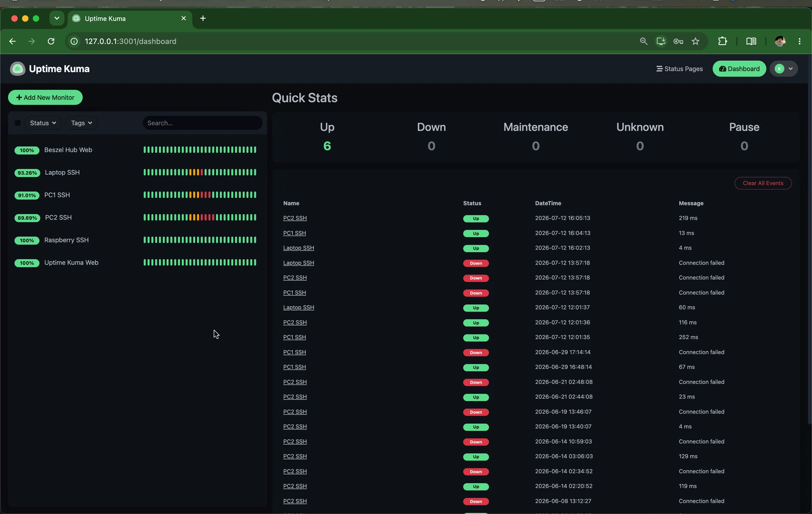Bookmark this page with the star icon
Image resolution: width=812 pixels, height=514 pixels.
pos(695,41)
